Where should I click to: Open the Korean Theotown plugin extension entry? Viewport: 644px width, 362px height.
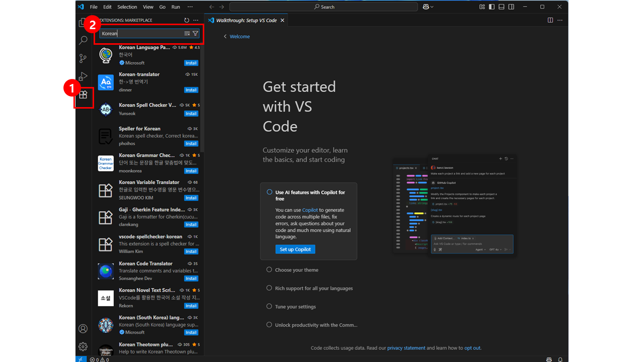click(147, 348)
